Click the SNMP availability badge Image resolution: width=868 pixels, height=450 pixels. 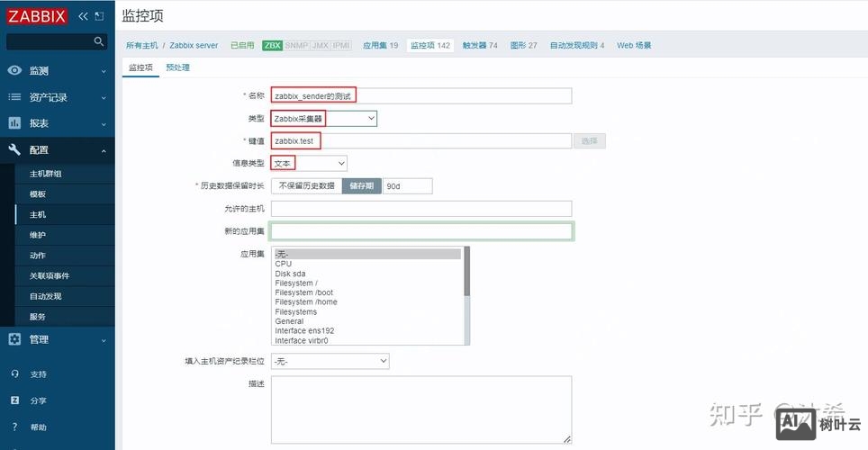(296, 45)
